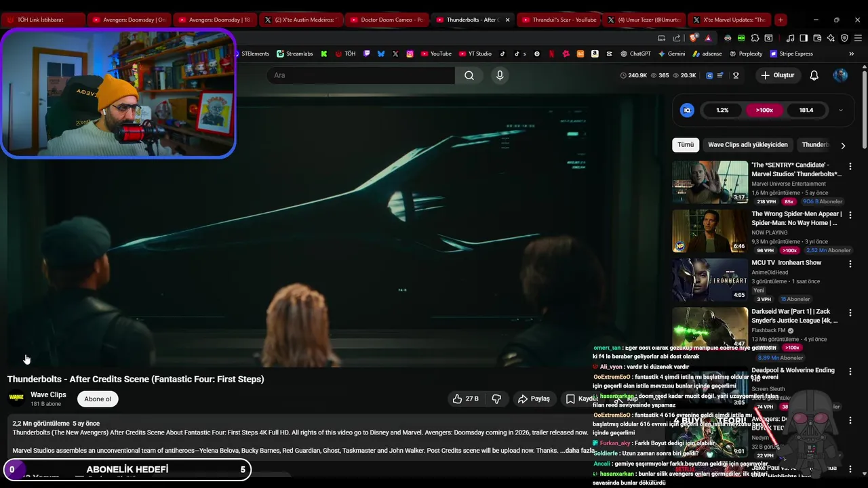Viewport: 868px width, 488px height.
Task: Switch to X'te Austin Medeiros tab
Action: point(300,20)
